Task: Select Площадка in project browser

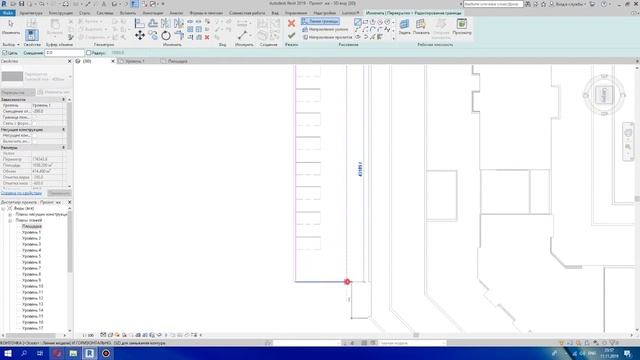Action: pos(31,226)
